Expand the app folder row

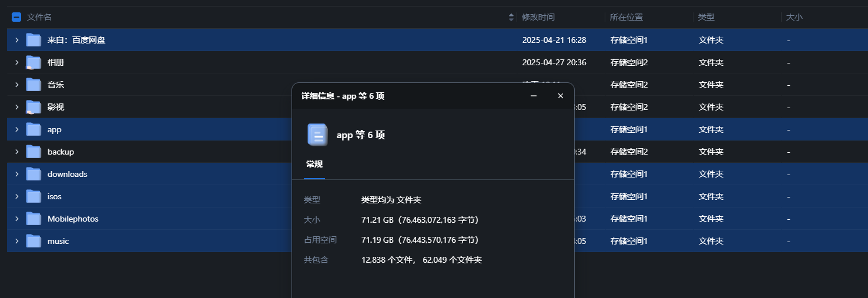coord(16,129)
